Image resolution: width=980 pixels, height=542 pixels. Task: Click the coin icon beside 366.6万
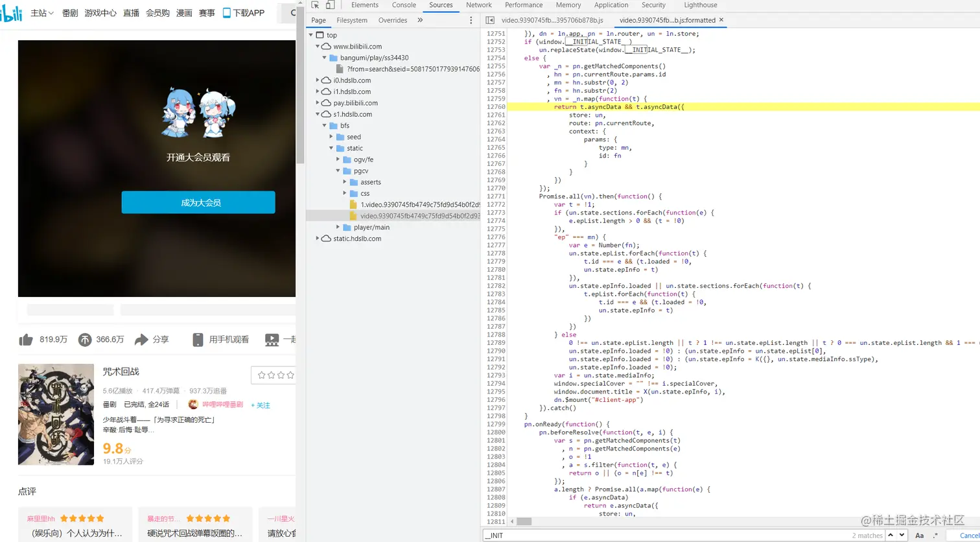click(x=85, y=339)
